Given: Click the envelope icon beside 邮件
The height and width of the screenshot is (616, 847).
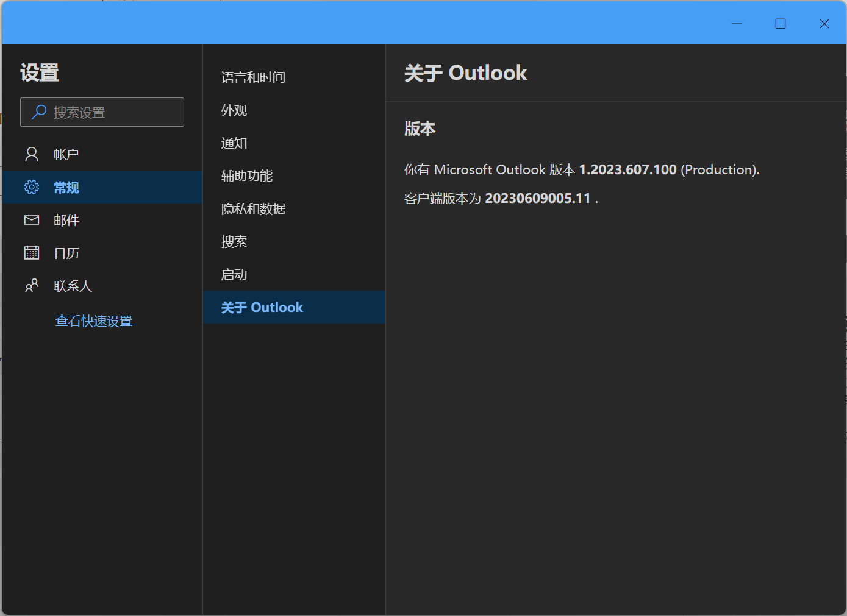Looking at the screenshot, I should tap(32, 220).
